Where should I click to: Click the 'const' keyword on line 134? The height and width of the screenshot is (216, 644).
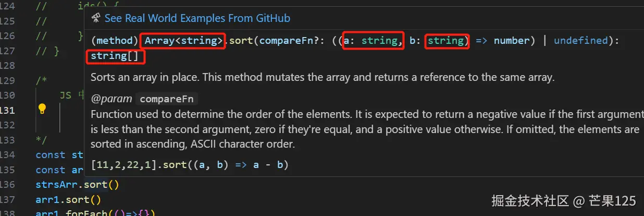50,155
